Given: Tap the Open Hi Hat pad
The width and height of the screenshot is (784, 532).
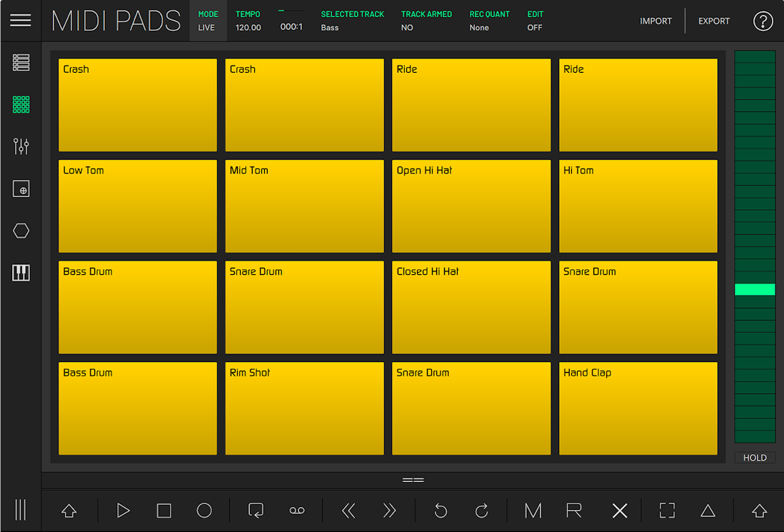Looking at the screenshot, I should [471, 206].
